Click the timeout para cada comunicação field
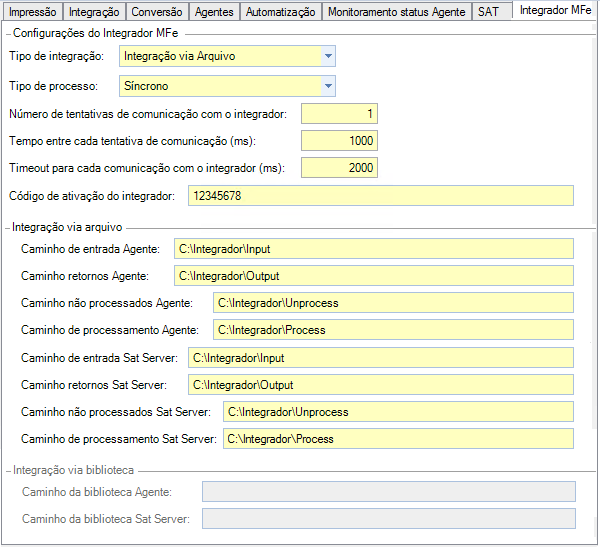The width and height of the screenshot is (614, 553). tap(339, 168)
